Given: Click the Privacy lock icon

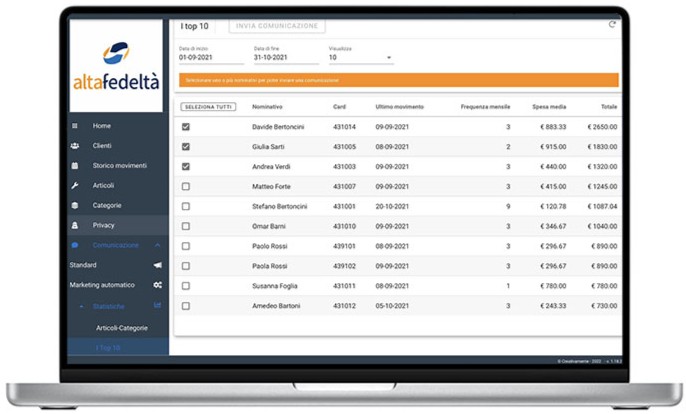Looking at the screenshot, I should click(x=75, y=225).
